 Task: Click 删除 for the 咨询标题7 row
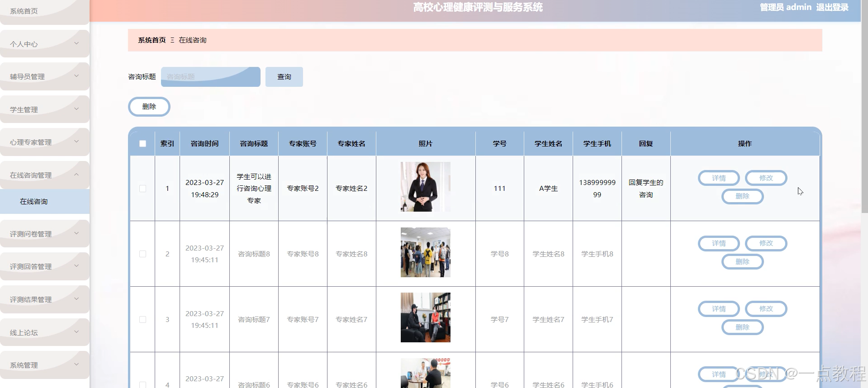point(742,327)
